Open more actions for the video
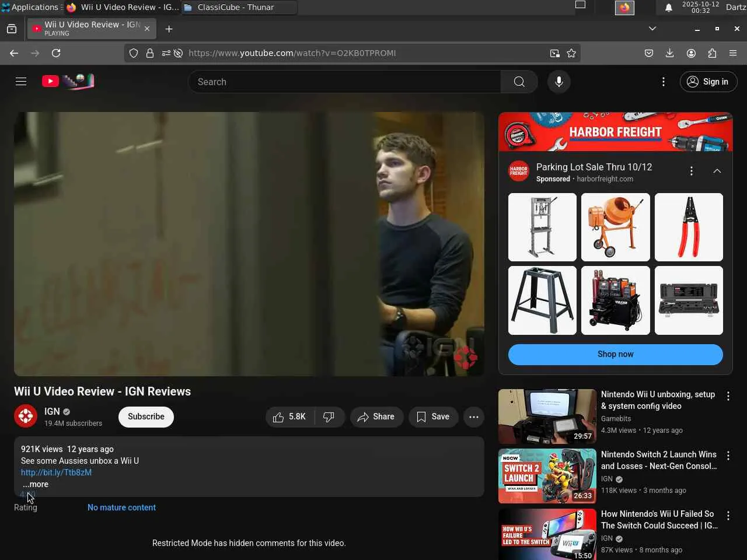The image size is (747, 560). pyautogui.click(x=474, y=417)
